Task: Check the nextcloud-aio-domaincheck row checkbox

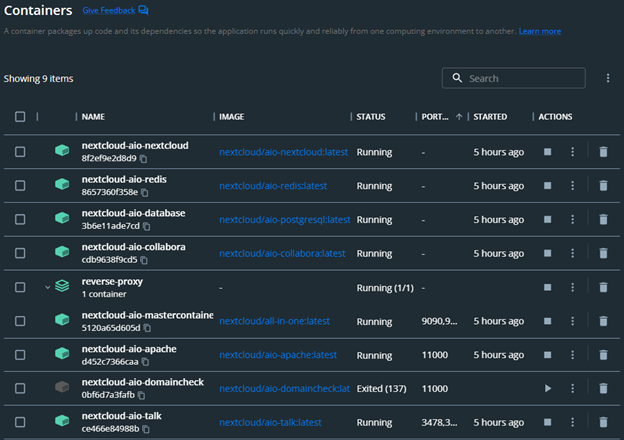Action: click(20, 388)
